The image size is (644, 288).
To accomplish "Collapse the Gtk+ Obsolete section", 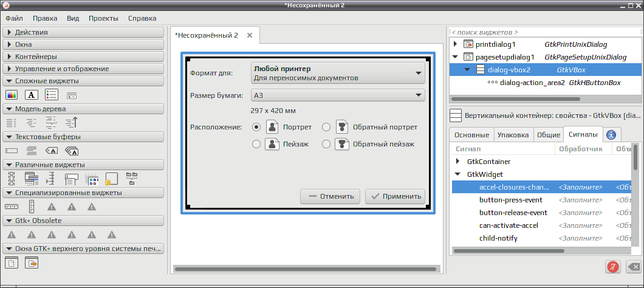I will tap(83, 221).
